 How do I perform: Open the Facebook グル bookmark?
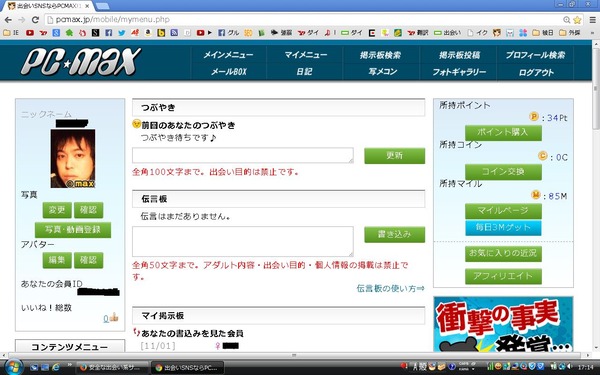229,33
